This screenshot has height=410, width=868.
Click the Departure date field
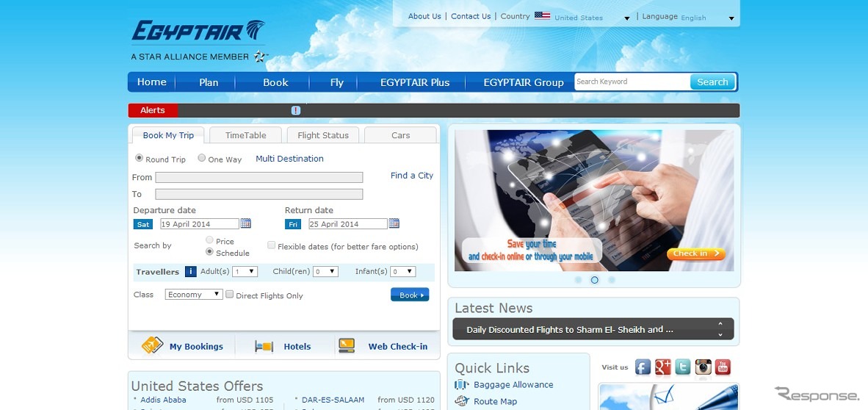(199, 224)
